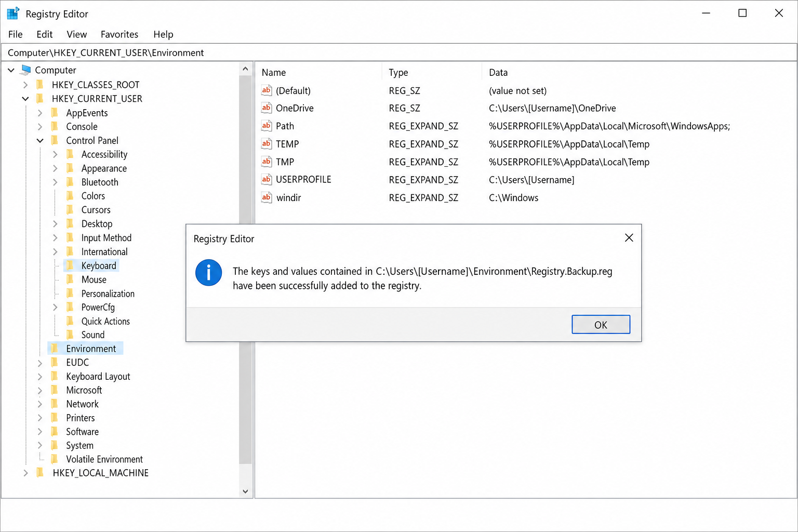This screenshot has width=798, height=532.
Task: Select the (Default) string value icon
Action: tap(267, 90)
